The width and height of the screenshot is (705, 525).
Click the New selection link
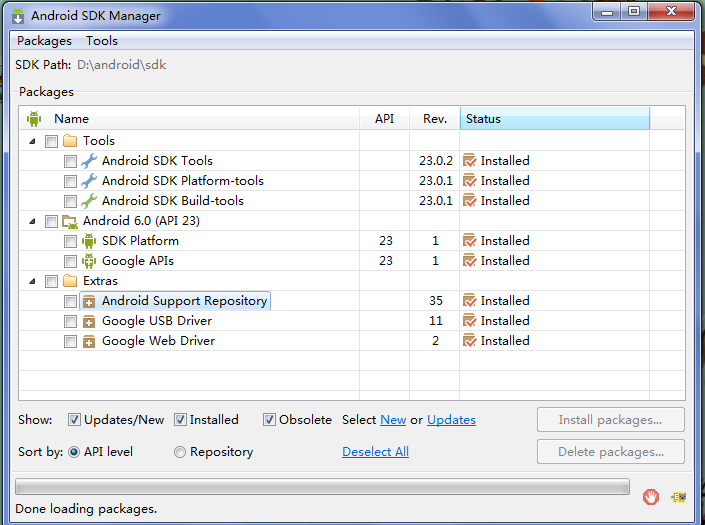(393, 420)
